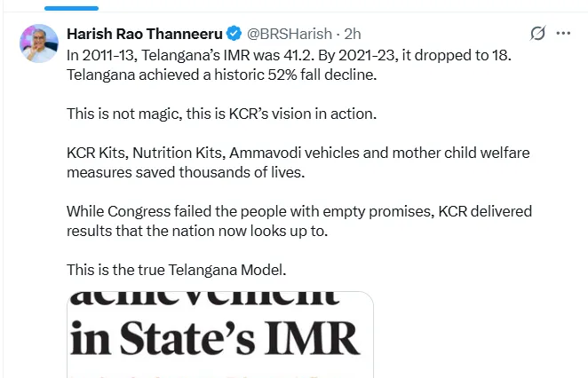The image size is (588, 378).
Task: Open the attached newspaper clipping image
Action: [x=220, y=335]
